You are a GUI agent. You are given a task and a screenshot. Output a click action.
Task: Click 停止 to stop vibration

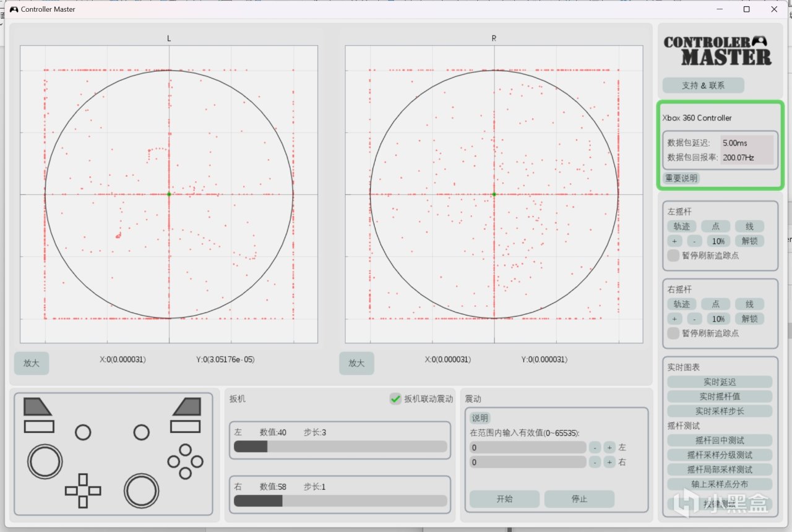(579, 499)
